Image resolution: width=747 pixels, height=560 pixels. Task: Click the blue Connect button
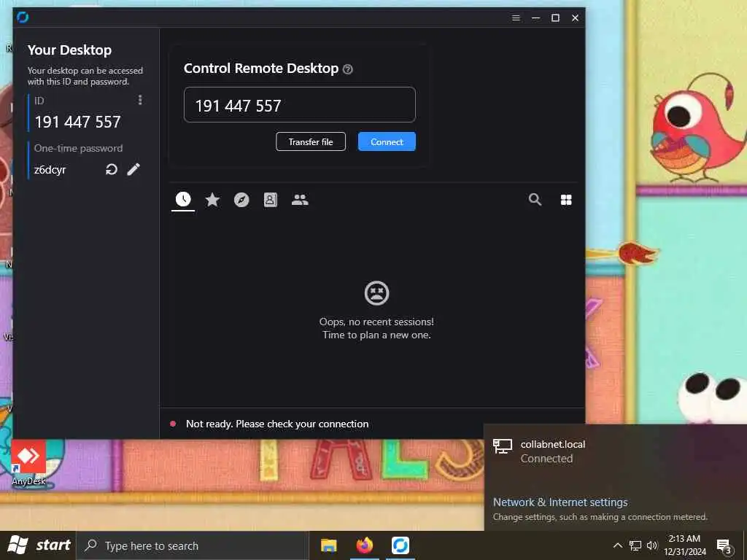(387, 142)
